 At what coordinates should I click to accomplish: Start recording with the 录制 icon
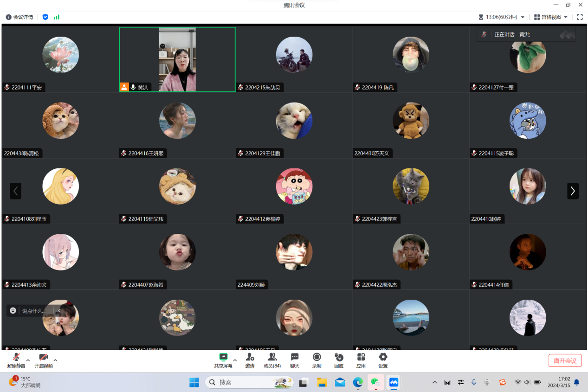[317, 357]
